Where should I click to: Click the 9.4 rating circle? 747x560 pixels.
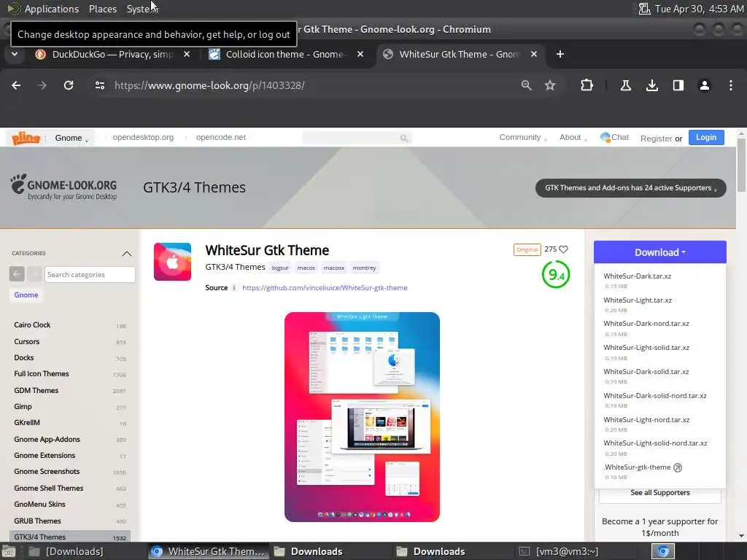pyautogui.click(x=555, y=274)
